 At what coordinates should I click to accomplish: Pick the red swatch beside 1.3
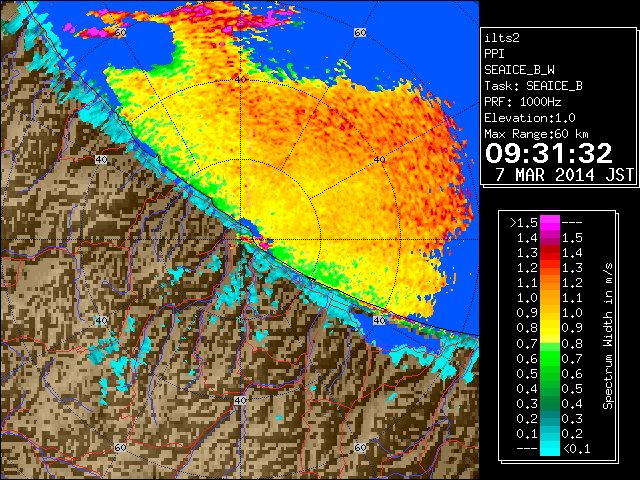pyautogui.click(x=550, y=253)
